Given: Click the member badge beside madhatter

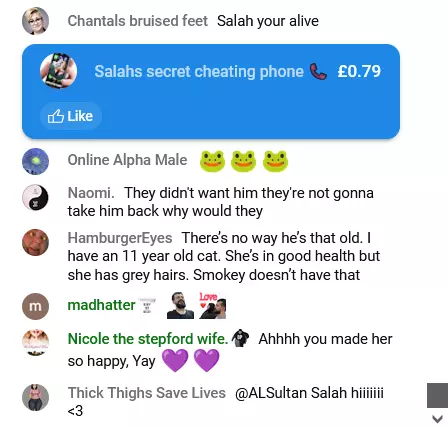Looking at the screenshot, I should (x=147, y=305).
